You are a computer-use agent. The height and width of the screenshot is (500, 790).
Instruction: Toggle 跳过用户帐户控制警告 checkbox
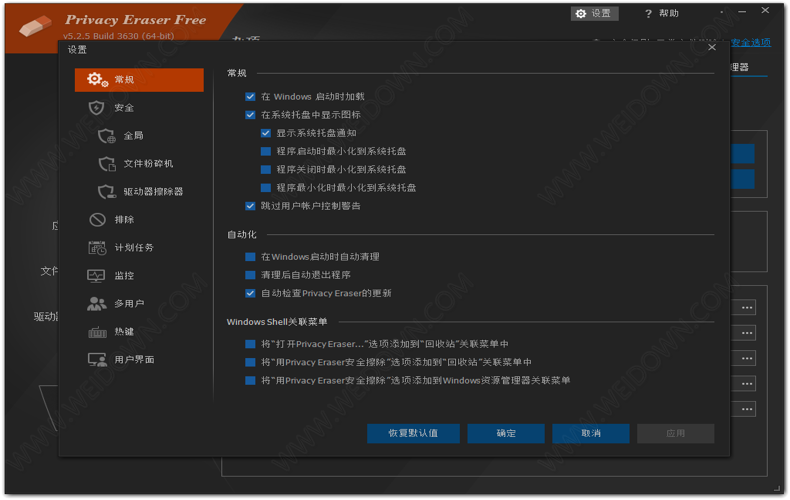coord(250,206)
